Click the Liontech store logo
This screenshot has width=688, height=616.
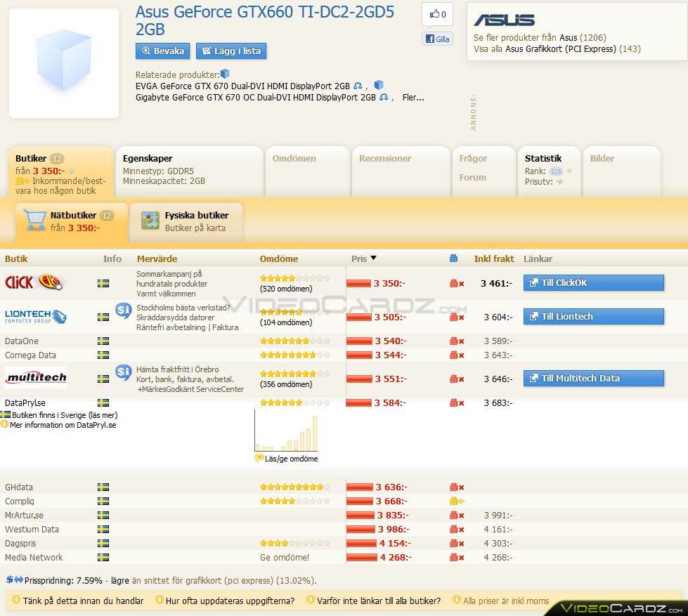click(x=36, y=317)
